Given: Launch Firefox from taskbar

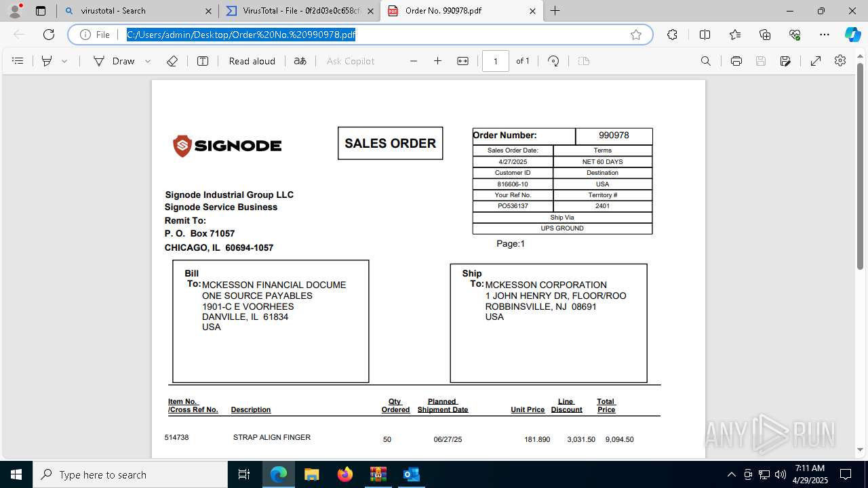Looking at the screenshot, I should point(345,474).
